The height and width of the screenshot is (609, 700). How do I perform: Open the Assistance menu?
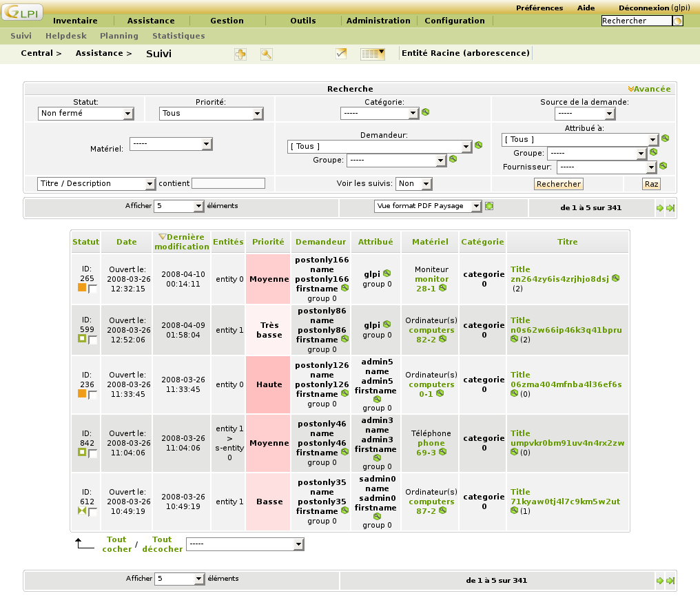(x=151, y=21)
